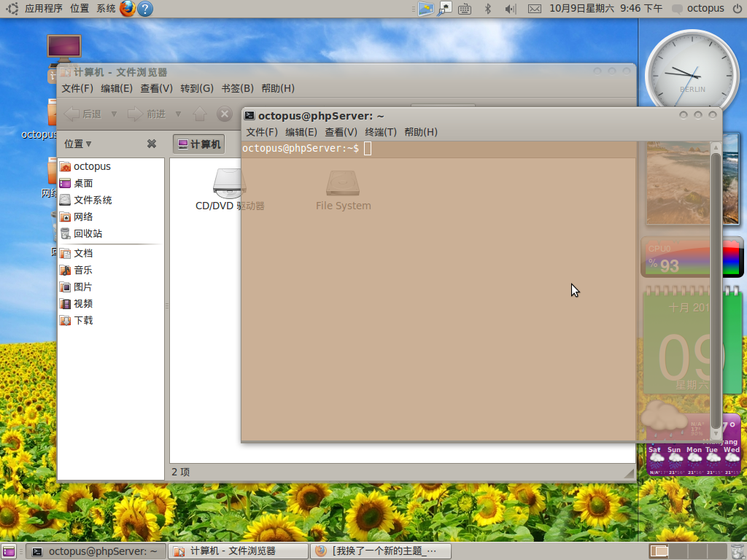Image resolution: width=747 pixels, height=560 pixels.
Task: Open 查看(V) menu in terminal
Action: click(x=341, y=133)
